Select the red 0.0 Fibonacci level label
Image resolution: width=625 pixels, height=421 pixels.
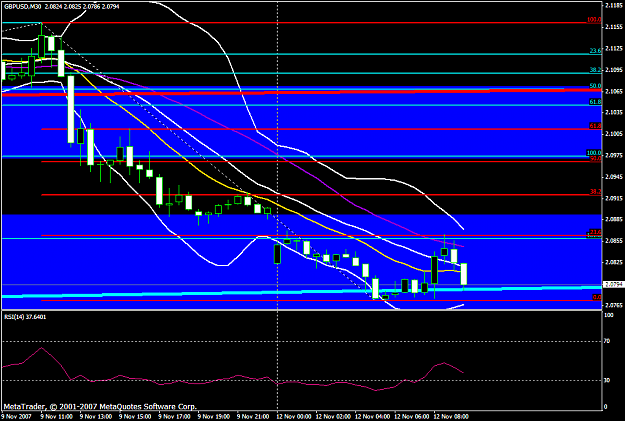597,297
